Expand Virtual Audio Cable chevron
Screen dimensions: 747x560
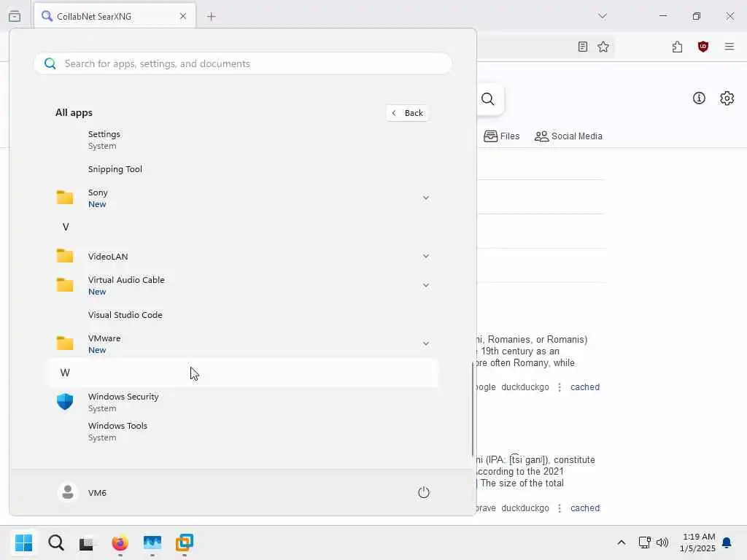(x=426, y=285)
